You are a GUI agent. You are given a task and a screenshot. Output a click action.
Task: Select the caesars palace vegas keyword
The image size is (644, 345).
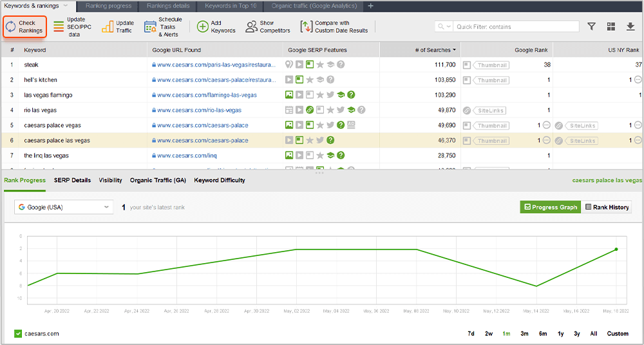(53, 125)
